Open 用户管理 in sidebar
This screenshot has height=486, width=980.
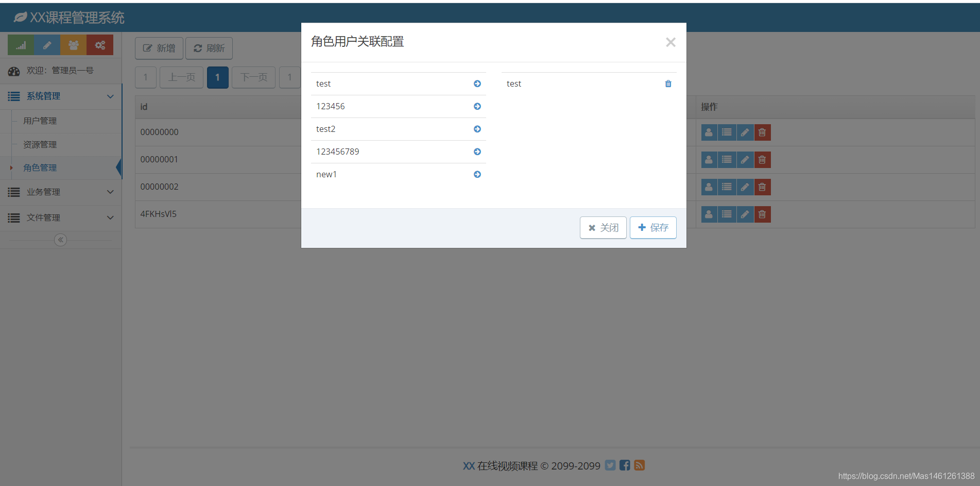(x=40, y=121)
